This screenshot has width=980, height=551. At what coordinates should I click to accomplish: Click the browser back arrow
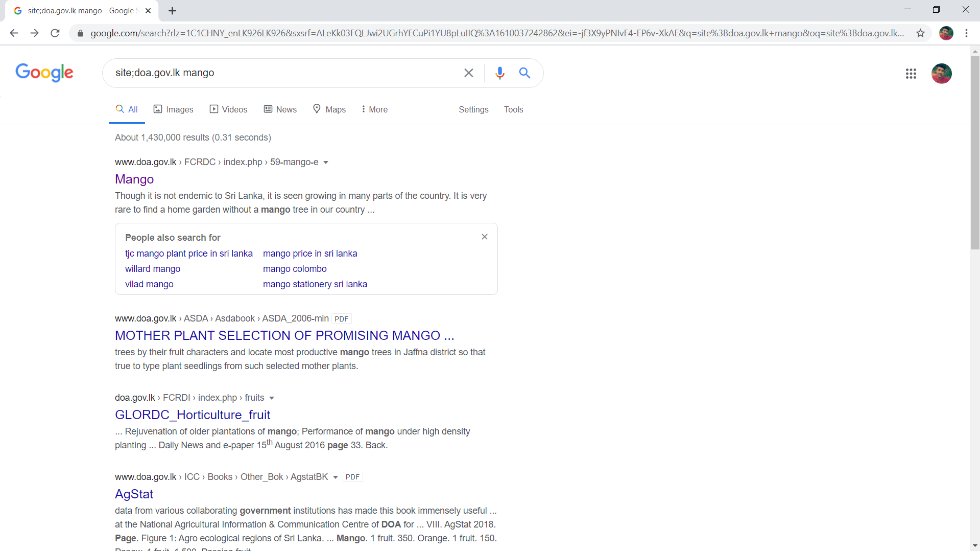[14, 33]
